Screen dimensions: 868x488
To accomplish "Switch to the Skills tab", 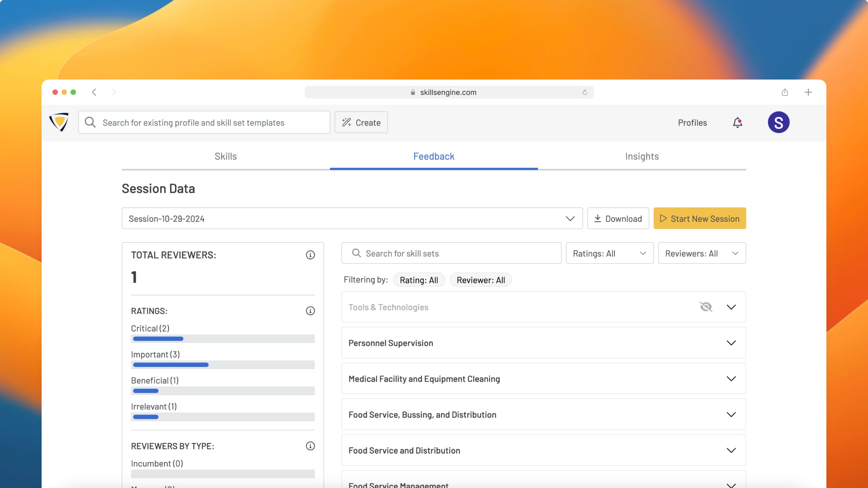I will pos(226,156).
